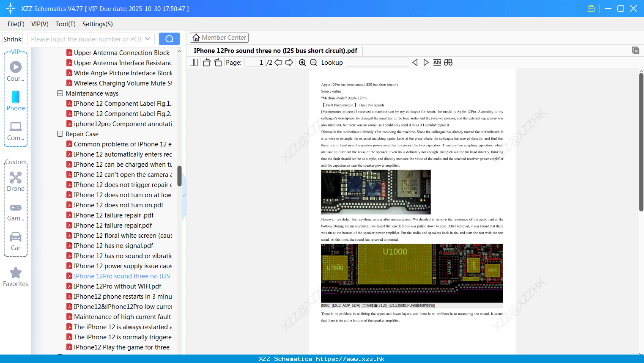Open IPhone 12Pro without WiFi.pdf
Viewport: 644px width, 363px height.
(x=114, y=286)
